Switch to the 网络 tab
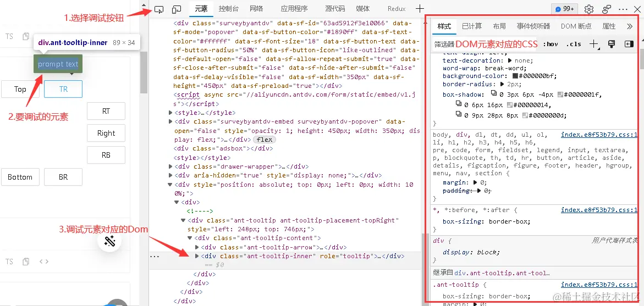The width and height of the screenshot is (644, 306). tap(256, 9)
